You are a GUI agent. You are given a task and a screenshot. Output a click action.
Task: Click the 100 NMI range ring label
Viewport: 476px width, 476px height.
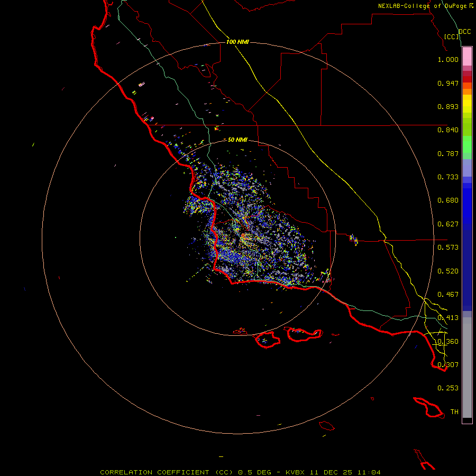pyautogui.click(x=237, y=42)
